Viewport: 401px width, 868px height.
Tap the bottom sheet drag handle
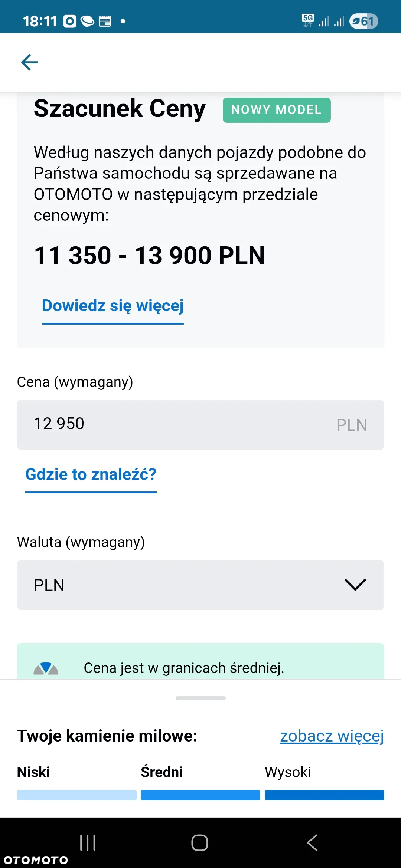coord(200,698)
